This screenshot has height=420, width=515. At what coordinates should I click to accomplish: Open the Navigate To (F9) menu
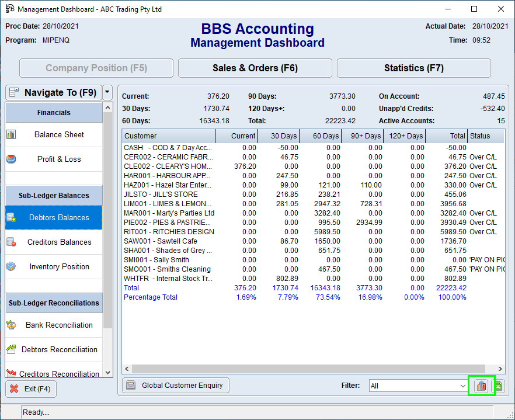tap(53, 92)
